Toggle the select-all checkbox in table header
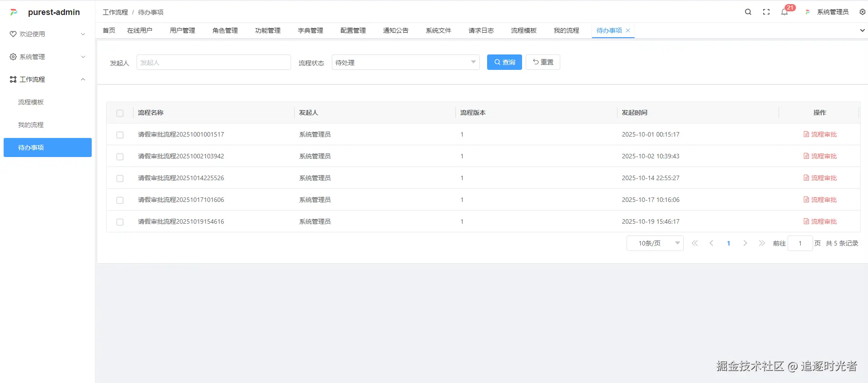Image resolution: width=868 pixels, height=383 pixels. click(120, 113)
